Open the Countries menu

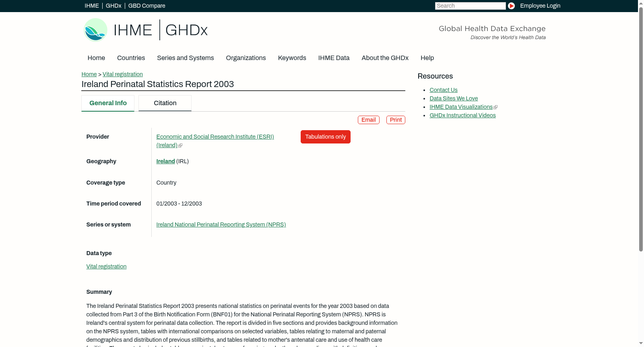click(131, 58)
